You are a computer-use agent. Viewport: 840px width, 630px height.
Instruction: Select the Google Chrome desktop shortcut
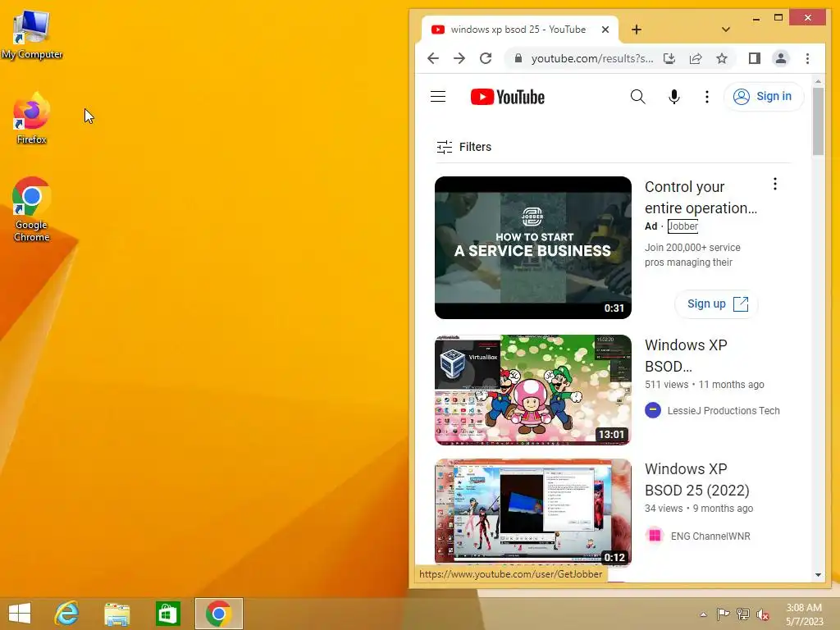click(x=32, y=209)
